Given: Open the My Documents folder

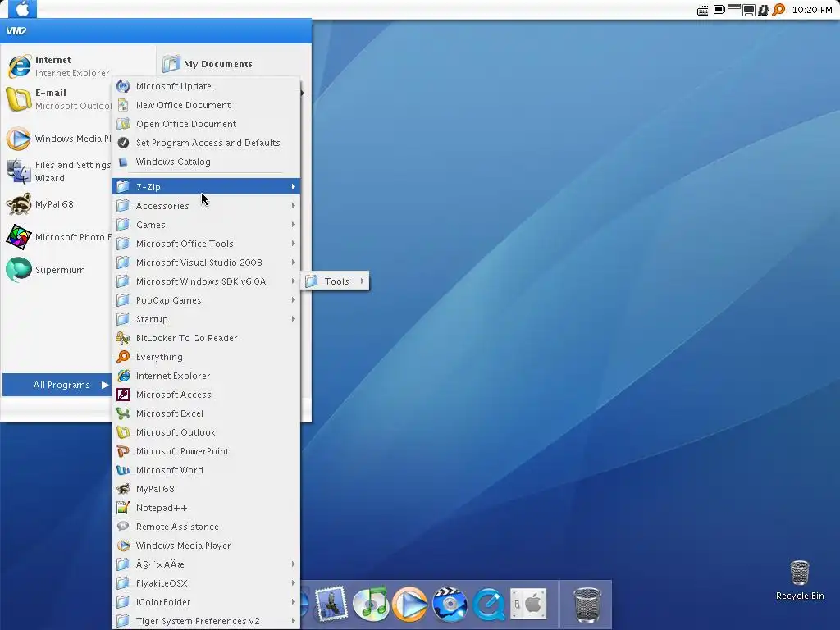Looking at the screenshot, I should (x=208, y=64).
